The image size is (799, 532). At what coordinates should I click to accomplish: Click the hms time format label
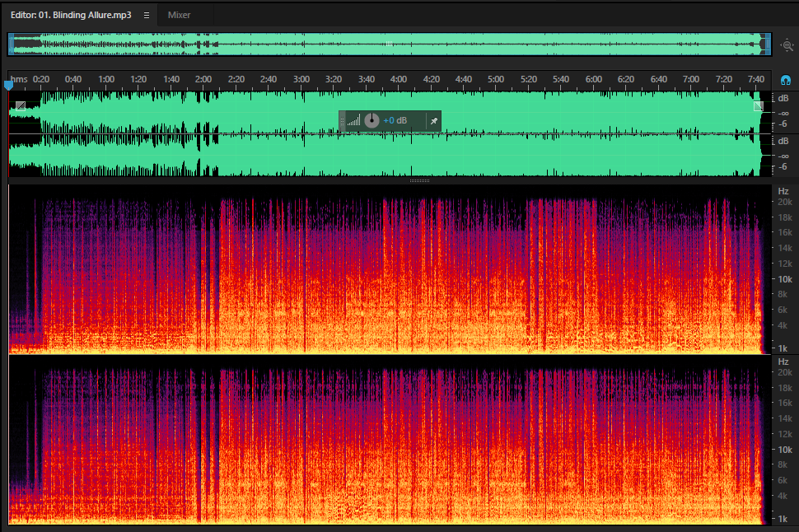(19, 79)
